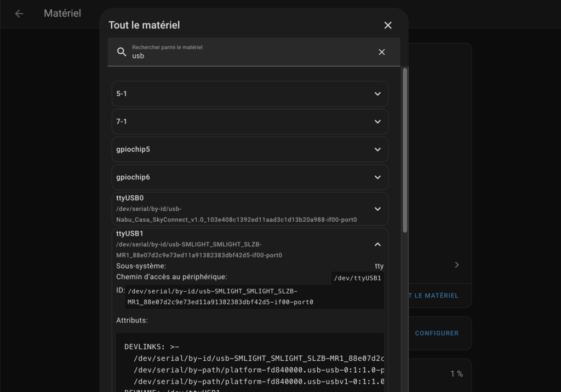Select the ID path for ttyUSB1

pos(254,297)
